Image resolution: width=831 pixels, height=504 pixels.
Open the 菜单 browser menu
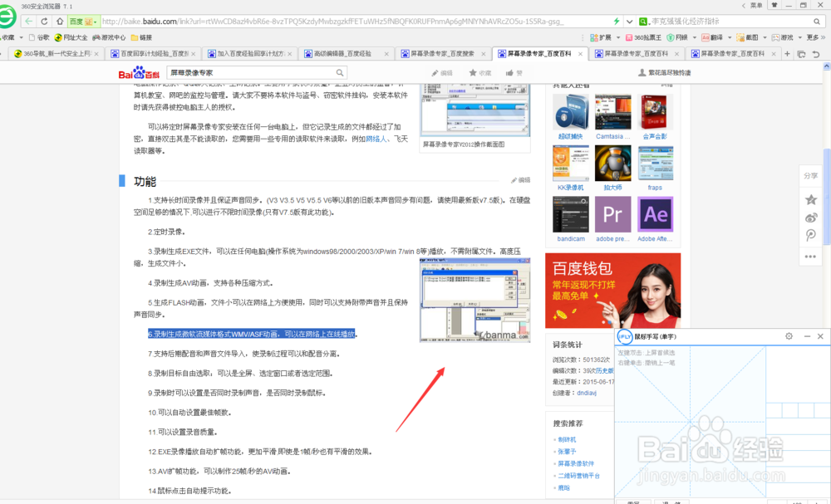tap(756, 5)
